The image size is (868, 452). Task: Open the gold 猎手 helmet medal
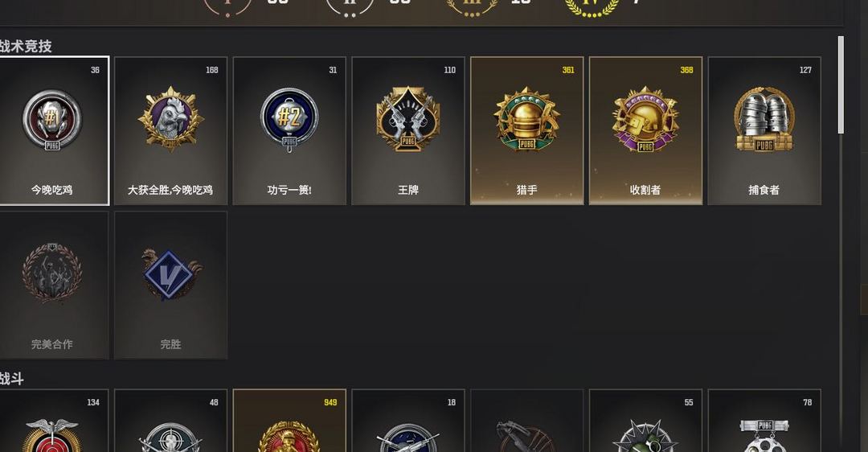pyautogui.click(x=527, y=131)
